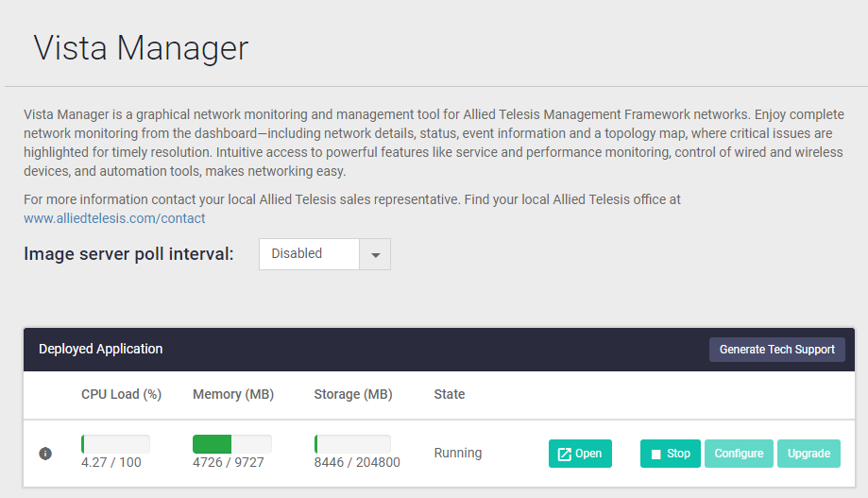This screenshot has height=498, width=868.
Task: Click the external-link icon on Open button
Action: point(564,454)
